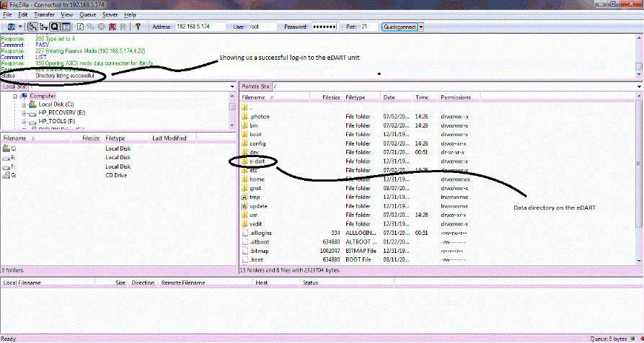The image size is (644, 343).
Task: Select Local Disk (C:) in local tree
Action: tap(56, 104)
